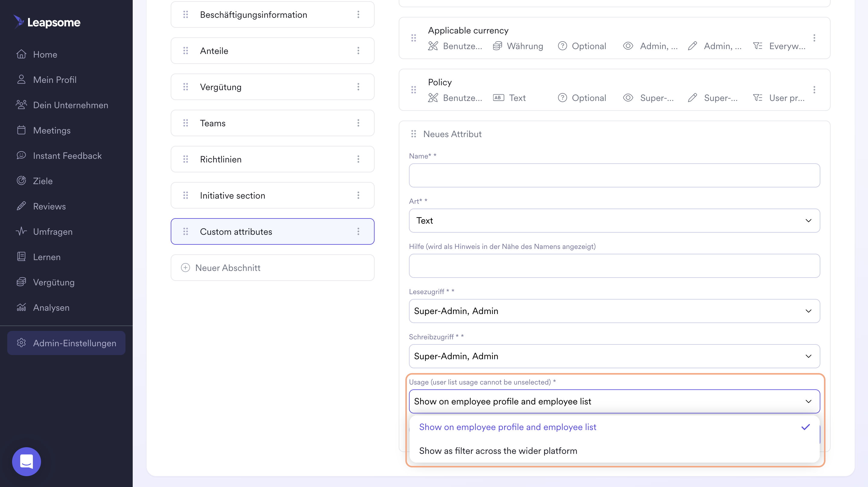This screenshot has height=487, width=868.
Task: Click drag handle of Applicable currency attribute
Action: tap(413, 38)
